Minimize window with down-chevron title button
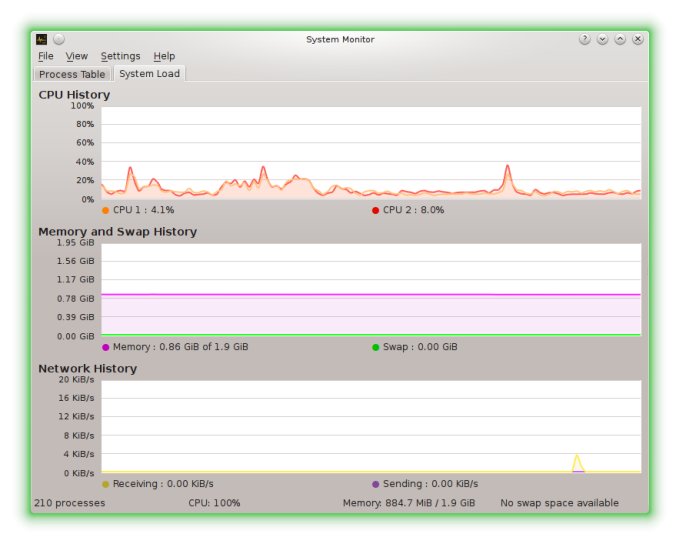This screenshot has height=544, width=680. [x=602, y=39]
